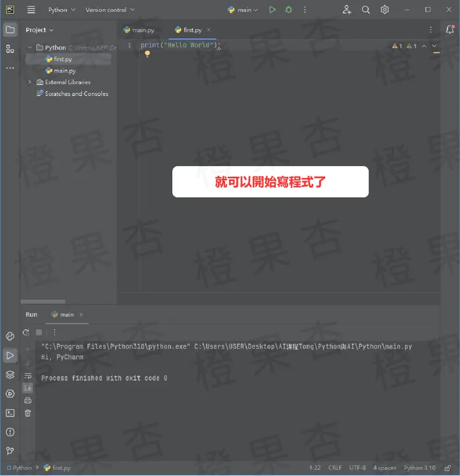Open the Python Console tool window
The width and height of the screenshot is (460, 476).
10,336
